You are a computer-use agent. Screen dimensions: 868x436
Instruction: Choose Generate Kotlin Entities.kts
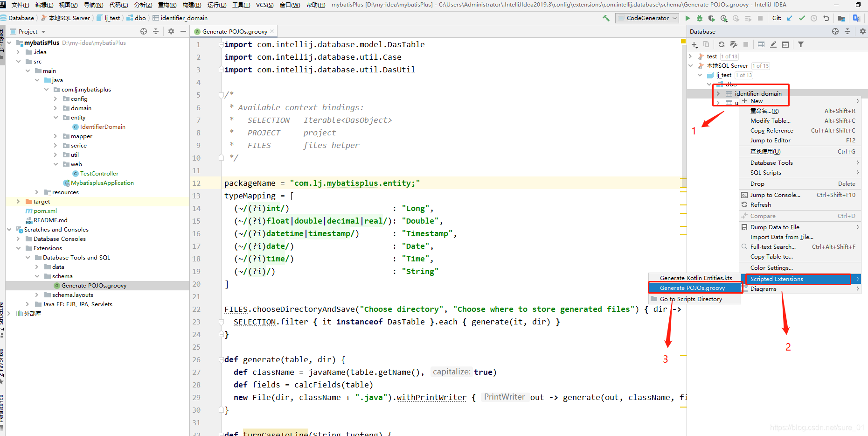(695, 278)
